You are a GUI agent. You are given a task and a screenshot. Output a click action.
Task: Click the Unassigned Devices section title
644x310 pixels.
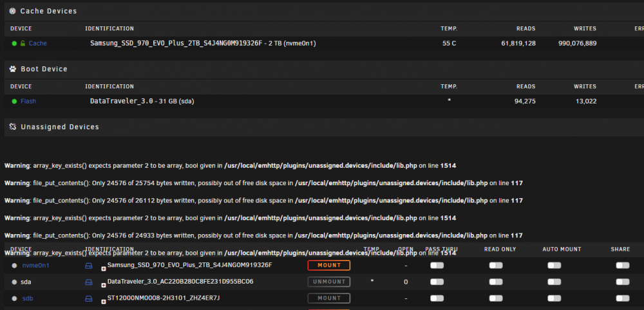60,127
